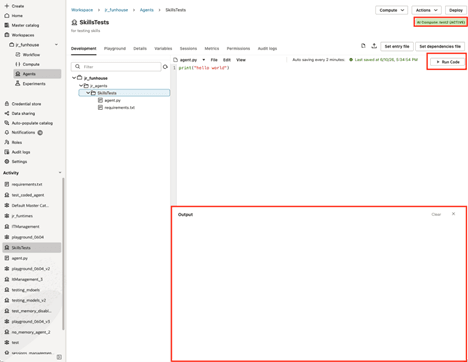This screenshot has height=362, width=468.
Task: Click the Create plus icon in sidebar
Action: (x=7, y=6)
